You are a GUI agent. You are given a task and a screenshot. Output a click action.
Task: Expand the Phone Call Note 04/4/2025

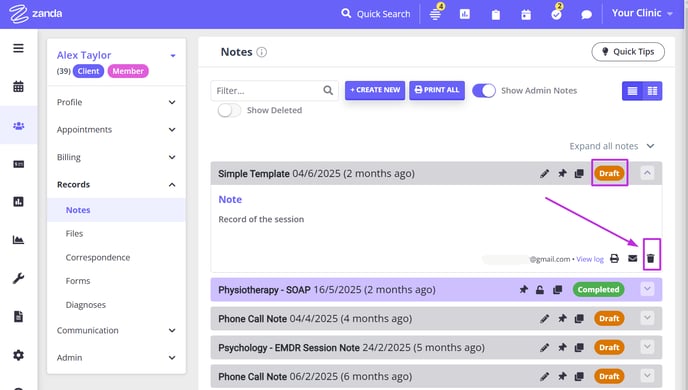pos(647,318)
